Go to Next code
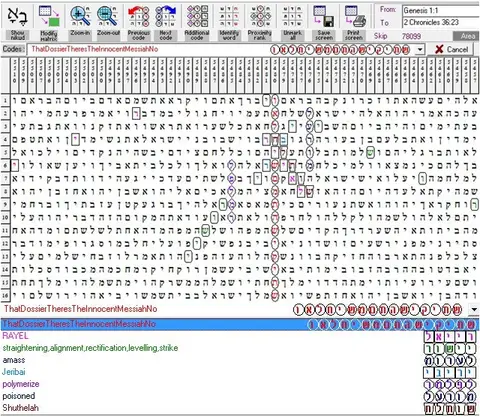Screen dimensions: 480x416 pos(166,16)
